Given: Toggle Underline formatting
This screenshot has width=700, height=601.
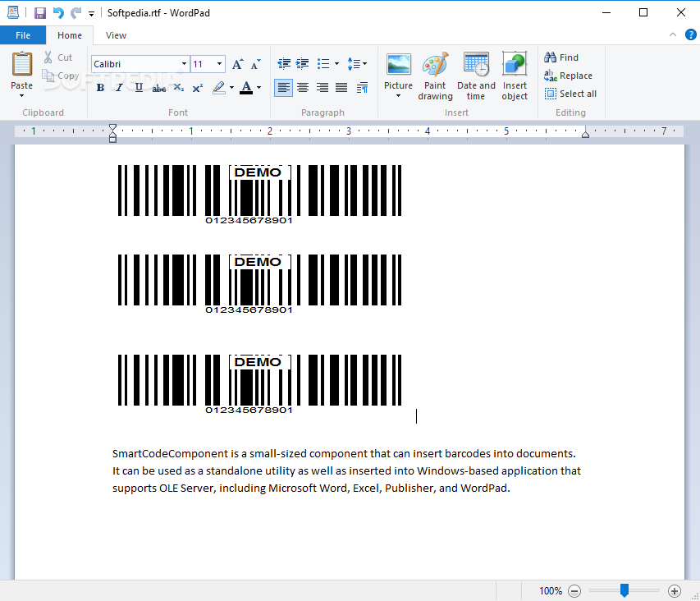Looking at the screenshot, I should click(x=139, y=88).
